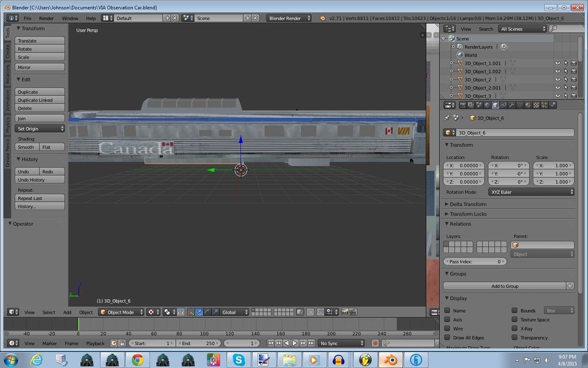Open the Global orientation dropdown

point(234,312)
